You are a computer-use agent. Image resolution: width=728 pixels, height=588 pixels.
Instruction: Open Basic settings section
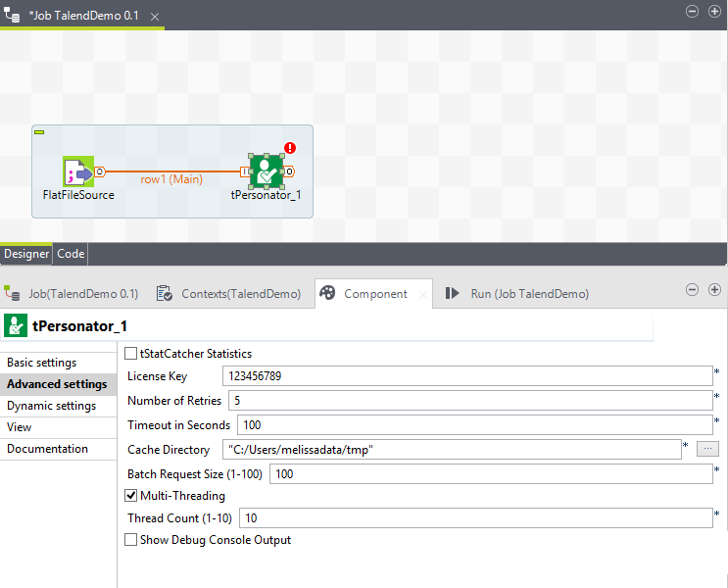42,363
